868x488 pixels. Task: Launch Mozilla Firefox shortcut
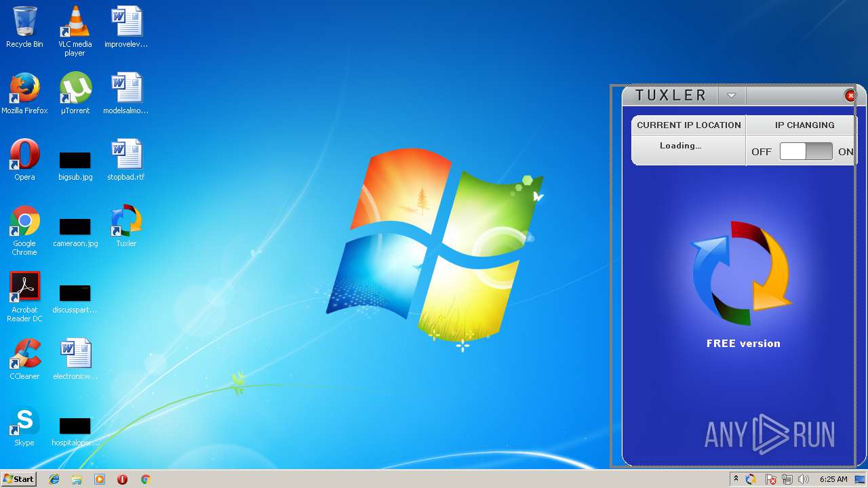point(24,94)
